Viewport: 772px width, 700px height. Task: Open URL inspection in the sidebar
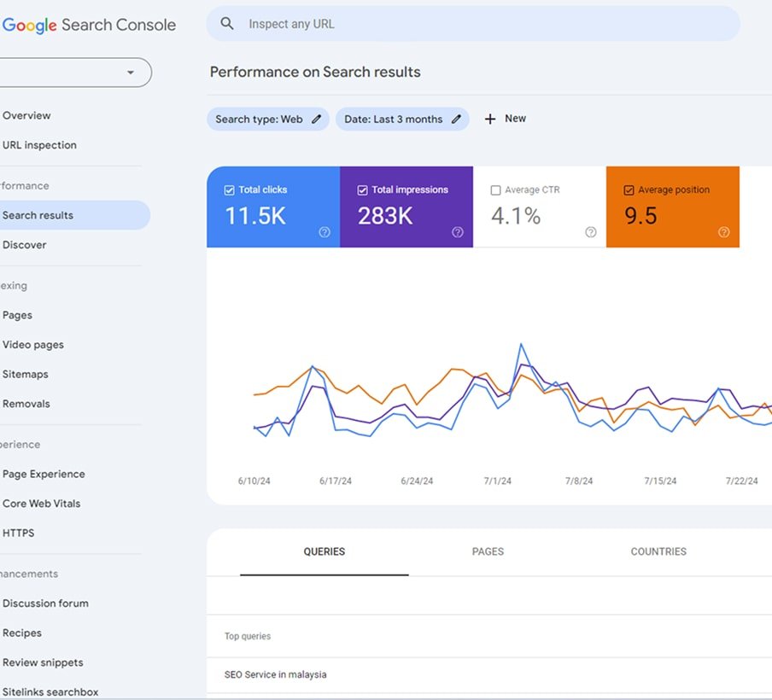click(39, 145)
